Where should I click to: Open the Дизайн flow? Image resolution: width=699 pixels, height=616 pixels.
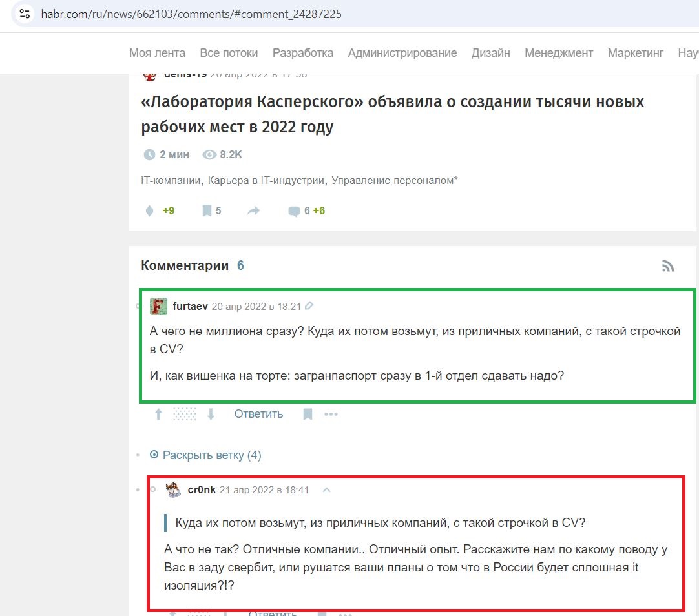(x=491, y=53)
